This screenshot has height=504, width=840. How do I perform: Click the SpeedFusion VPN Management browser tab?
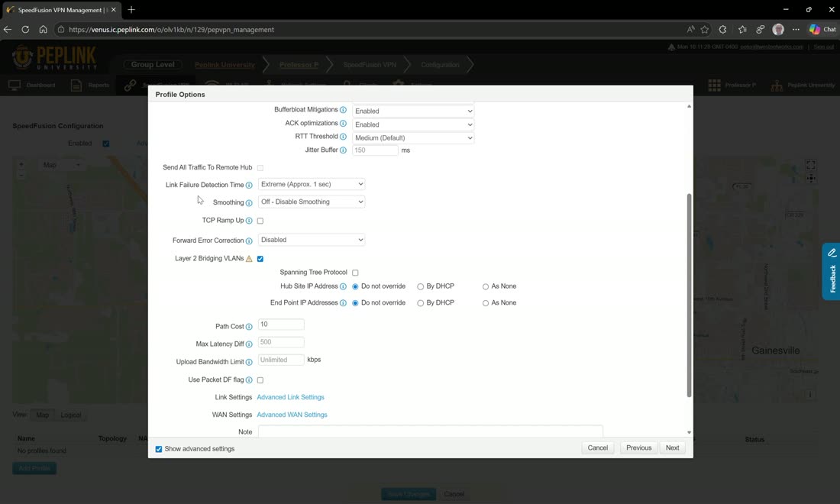[60, 10]
